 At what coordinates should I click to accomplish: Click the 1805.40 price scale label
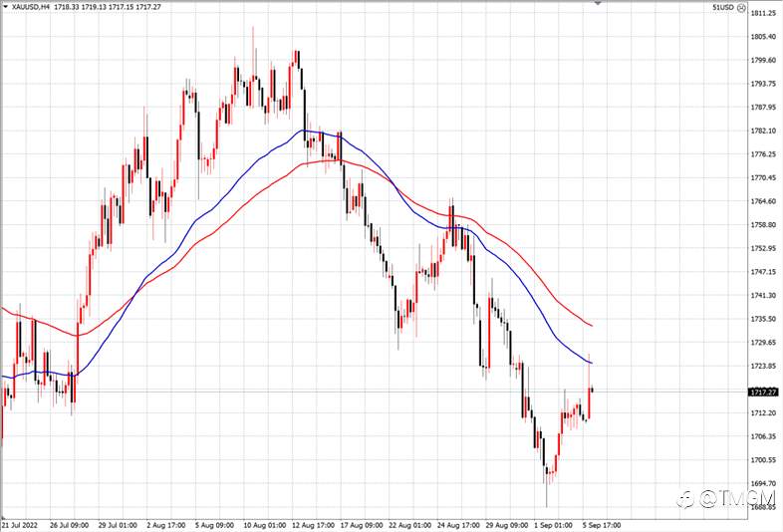tap(763, 37)
